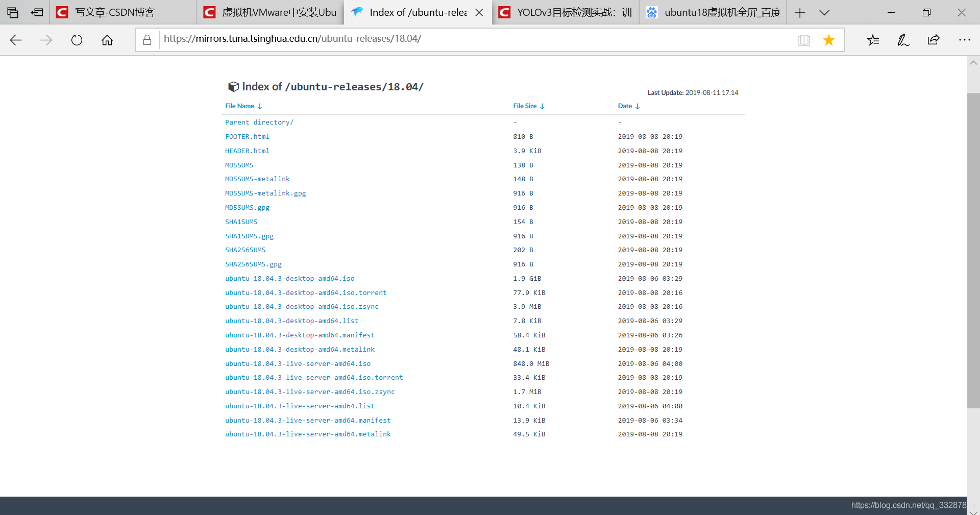
Task: View site security lock info
Action: (147, 40)
